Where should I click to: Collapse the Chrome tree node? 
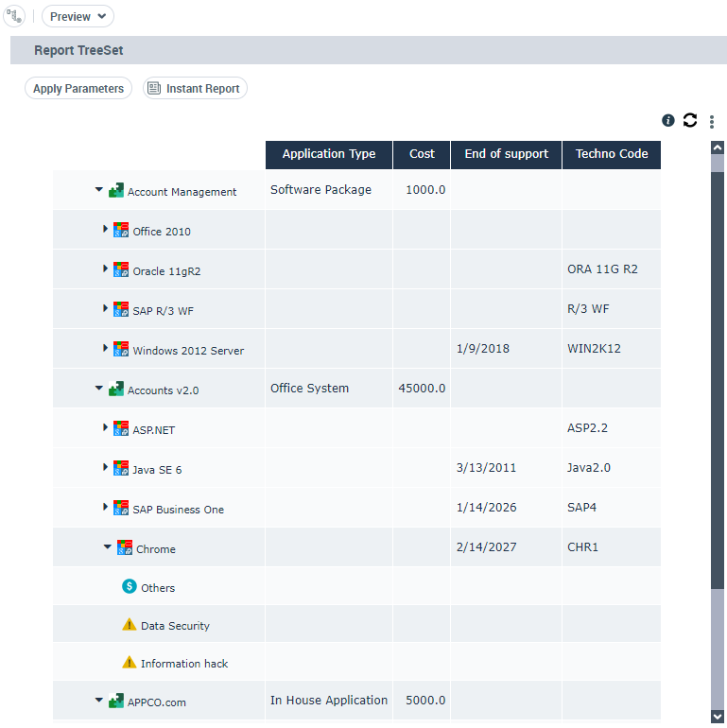click(x=108, y=547)
